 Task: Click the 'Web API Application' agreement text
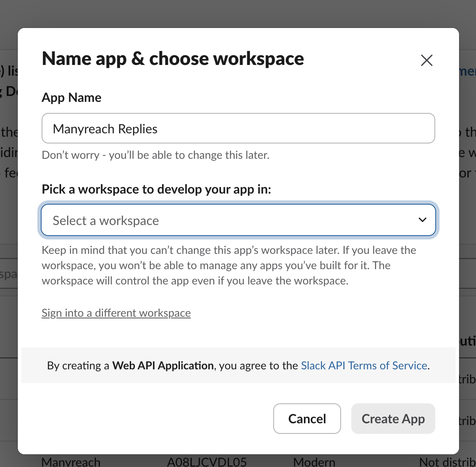[x=163, y=365]
